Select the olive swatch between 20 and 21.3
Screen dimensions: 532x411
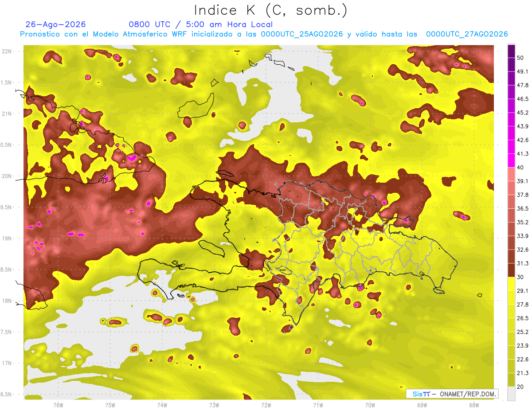click(511, 380)
